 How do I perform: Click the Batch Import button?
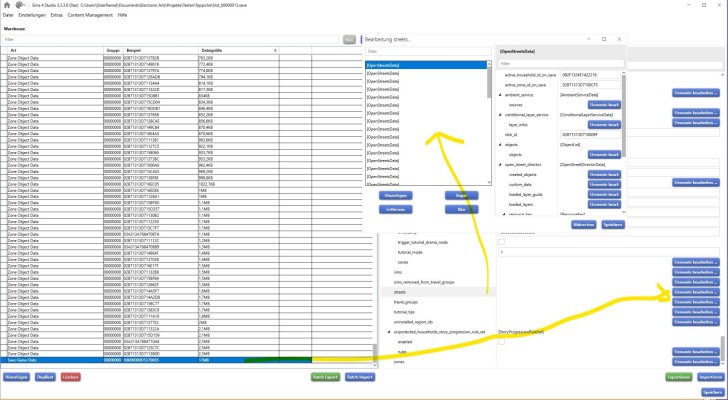(360, 377)
